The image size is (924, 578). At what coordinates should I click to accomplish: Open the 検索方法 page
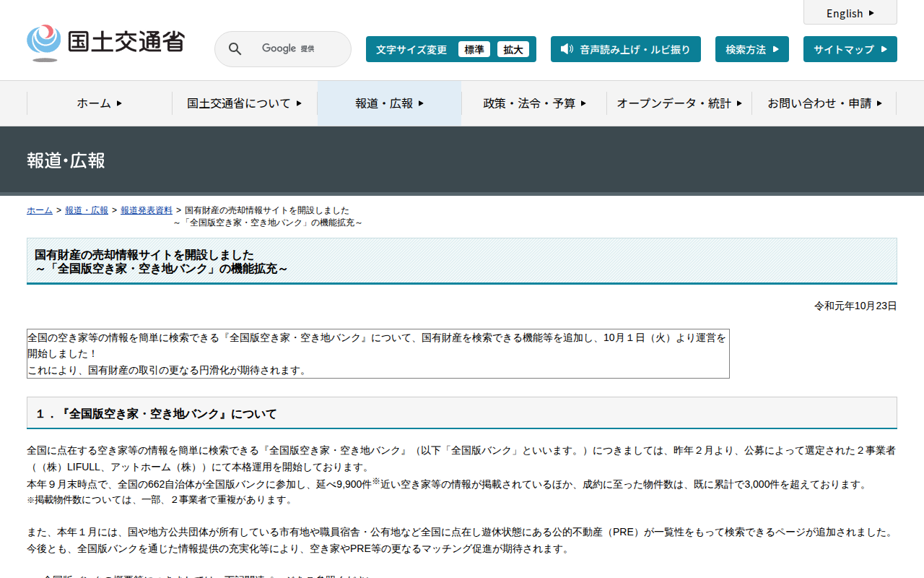click(752, 49)
